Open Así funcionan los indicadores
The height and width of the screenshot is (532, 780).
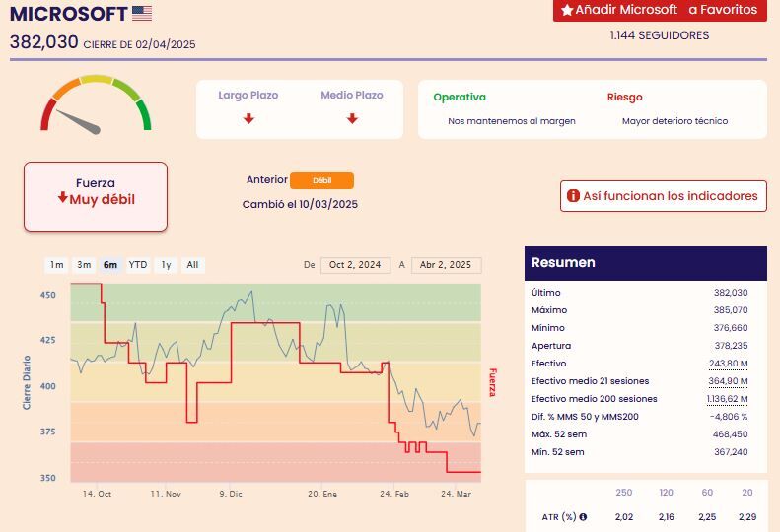(663, 196)
